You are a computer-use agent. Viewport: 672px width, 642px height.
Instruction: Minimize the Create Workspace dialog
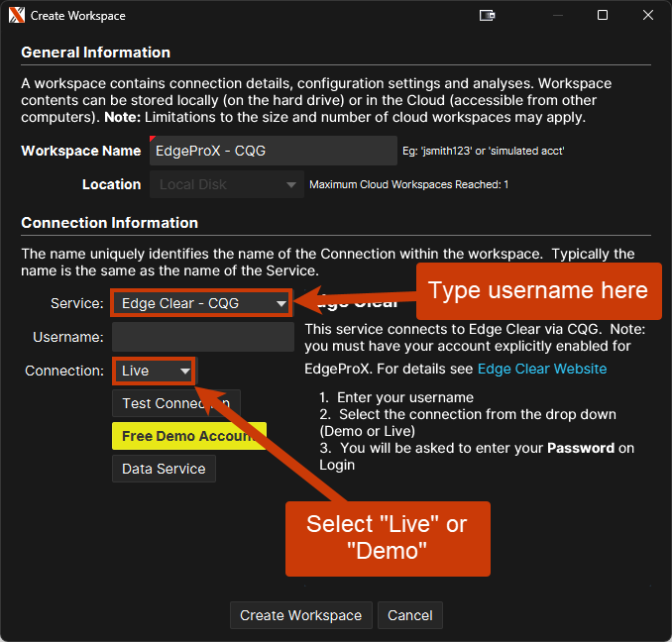point(557,16)
